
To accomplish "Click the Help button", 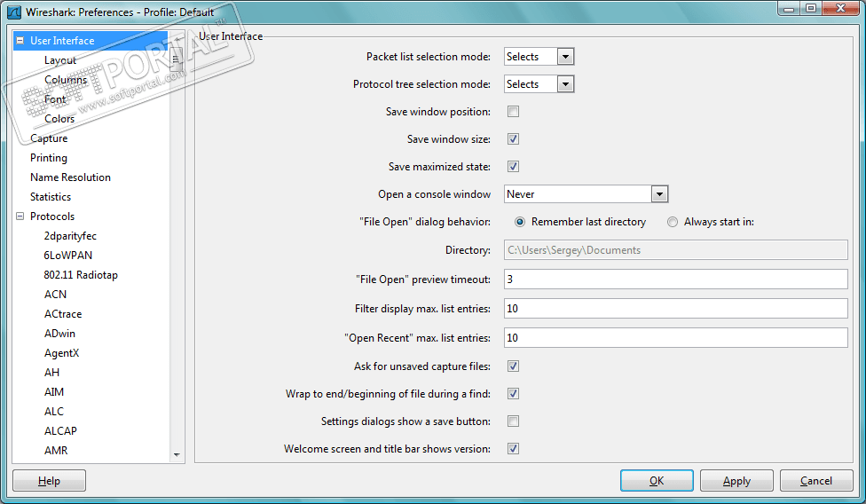I will click(x=49, y=480).
